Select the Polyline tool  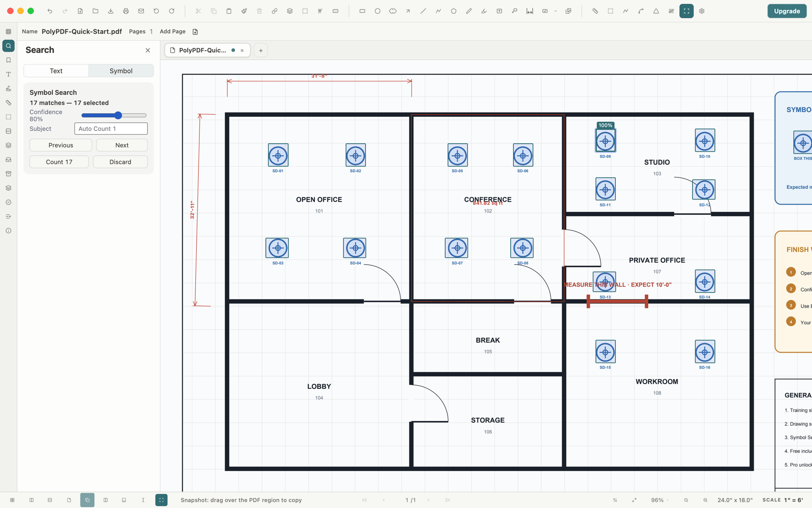click(x=438, y=11)
